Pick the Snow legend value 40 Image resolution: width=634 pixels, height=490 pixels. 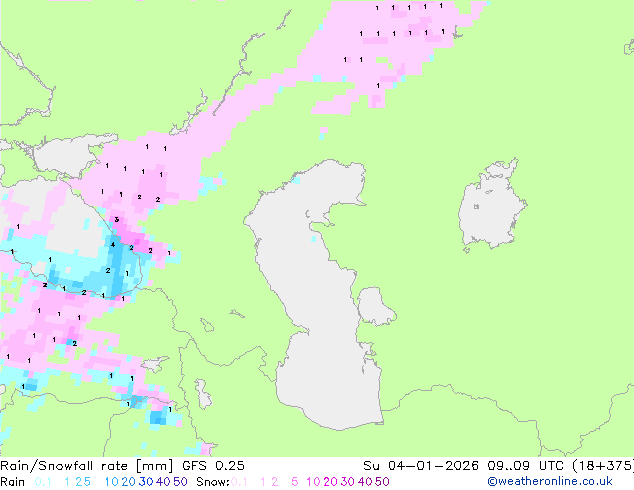point(365,482)
